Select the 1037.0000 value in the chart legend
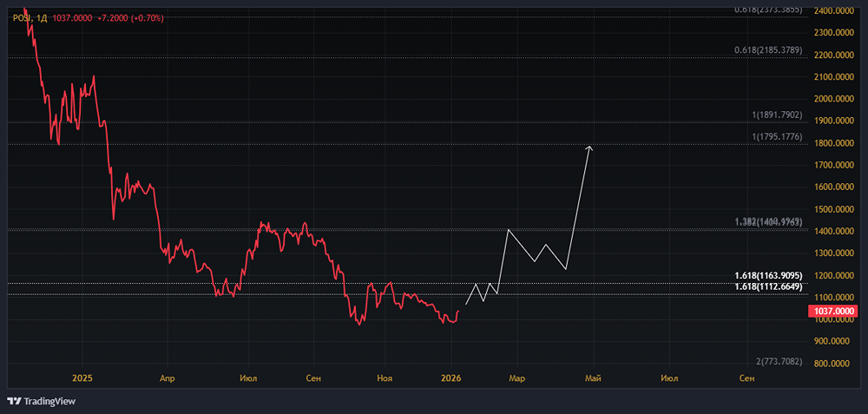The image size is (868, 414). click(x=73, y=18)
